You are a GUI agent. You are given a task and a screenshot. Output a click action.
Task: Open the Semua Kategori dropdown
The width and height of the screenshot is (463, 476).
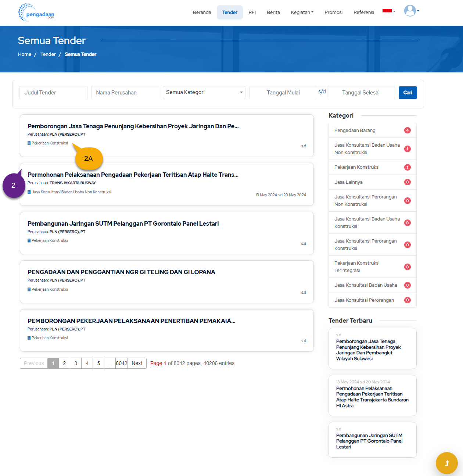coord(204,93)
